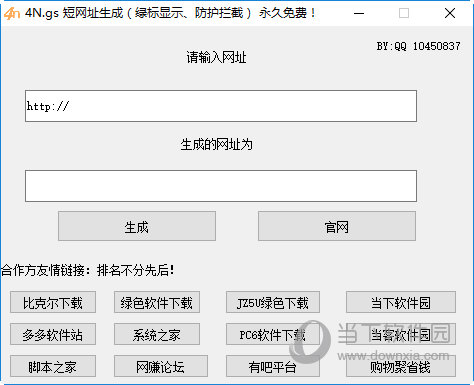Visit the PC6软件下载 link button
Image resolution: width=474 pixels, height=385 pixels.
(273, 334)
